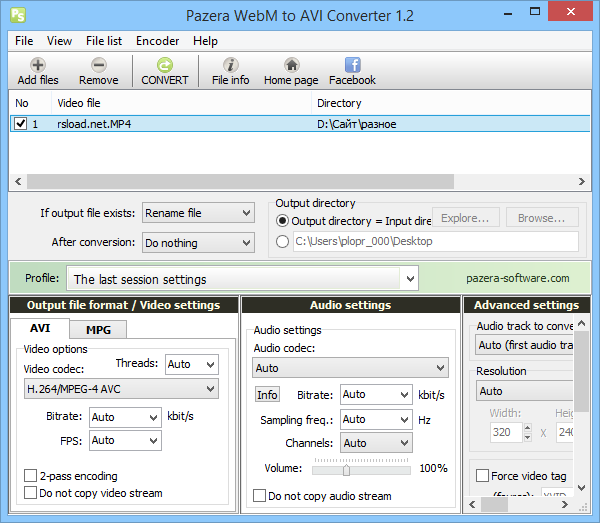Image resolution: width=600 pixels, height=523 pixels.
Task: Open the pazera-software.com link
Action: (x=517, y=278)
